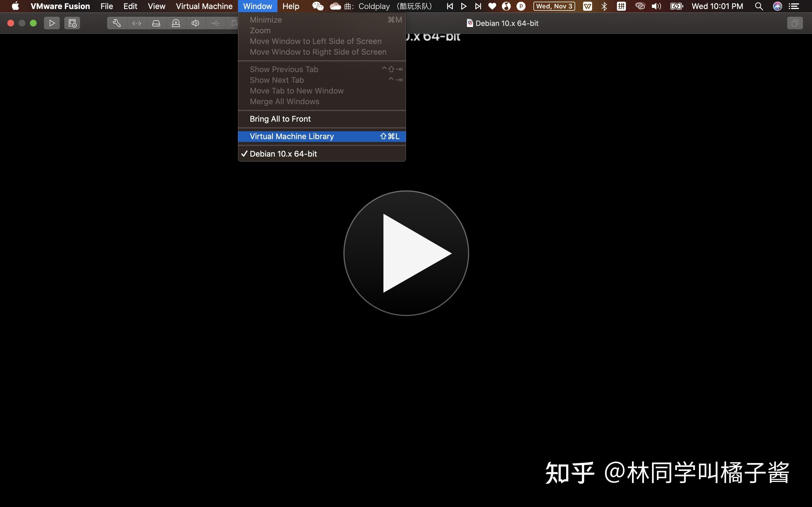
Task: Click the network adapter arrows icon in toolbar
Action: point(136,23)
